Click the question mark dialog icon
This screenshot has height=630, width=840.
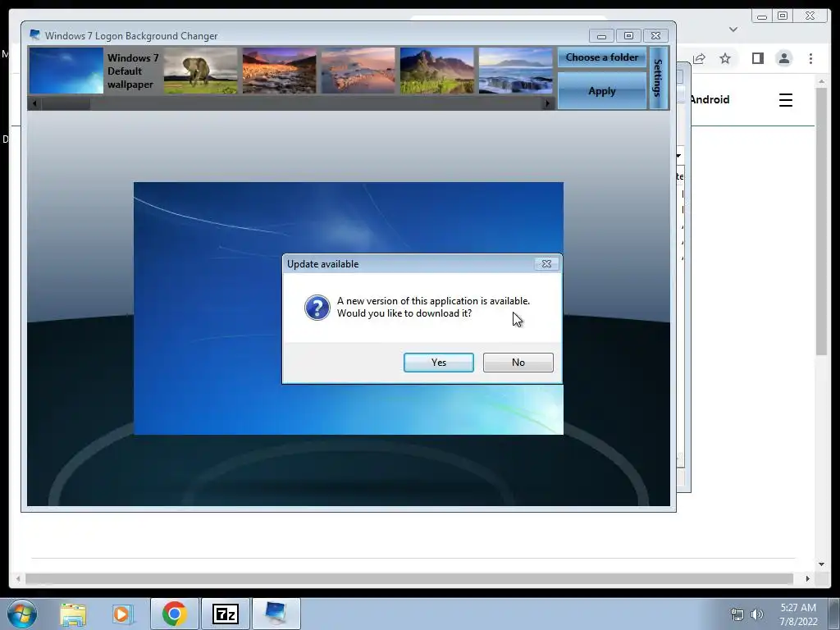coord(317,308)
